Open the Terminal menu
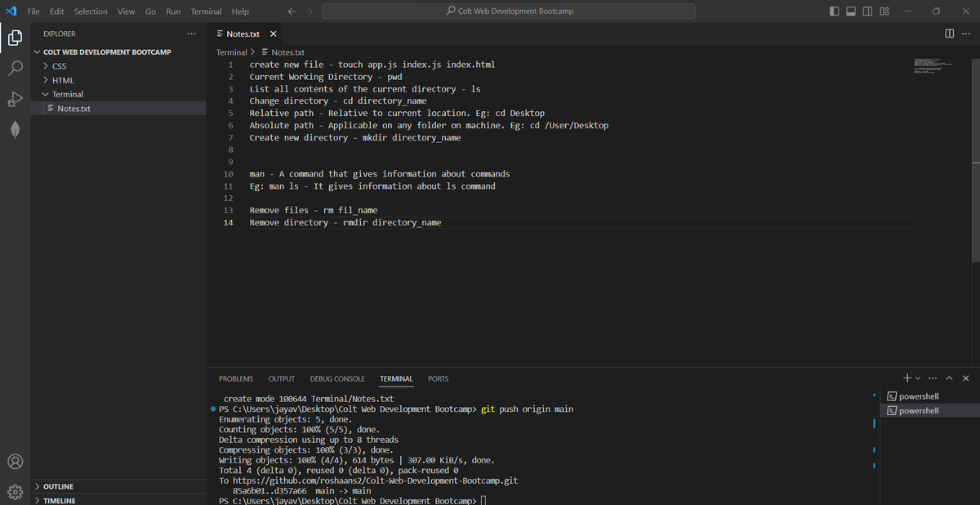Screen dimensions: 980x505 point(207,11)
